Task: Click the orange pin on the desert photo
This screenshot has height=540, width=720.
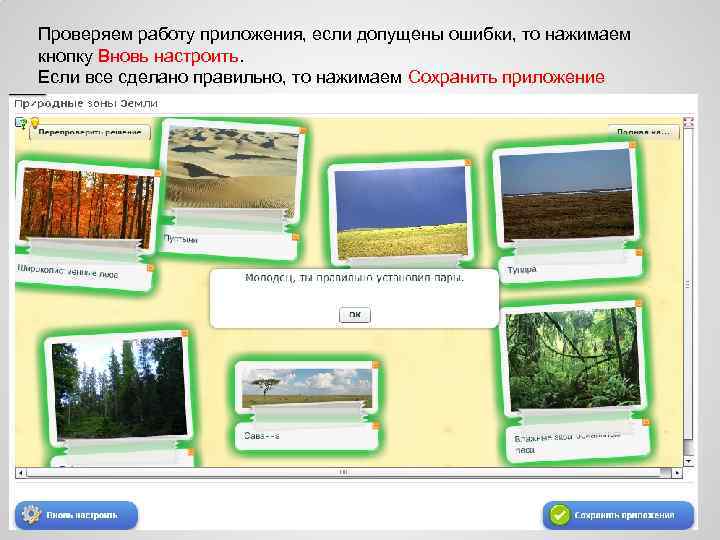Action: (303, 131)
